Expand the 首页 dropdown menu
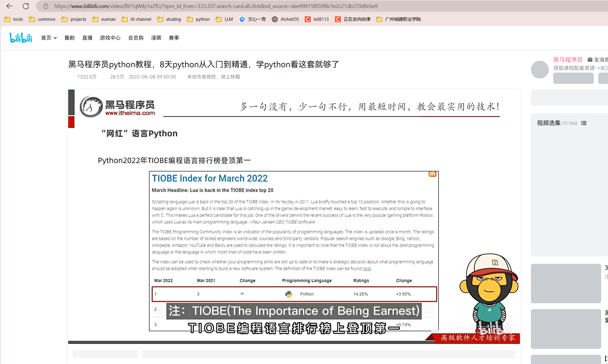The width and height of the screenshot is (608, 364). pos(49,38)
